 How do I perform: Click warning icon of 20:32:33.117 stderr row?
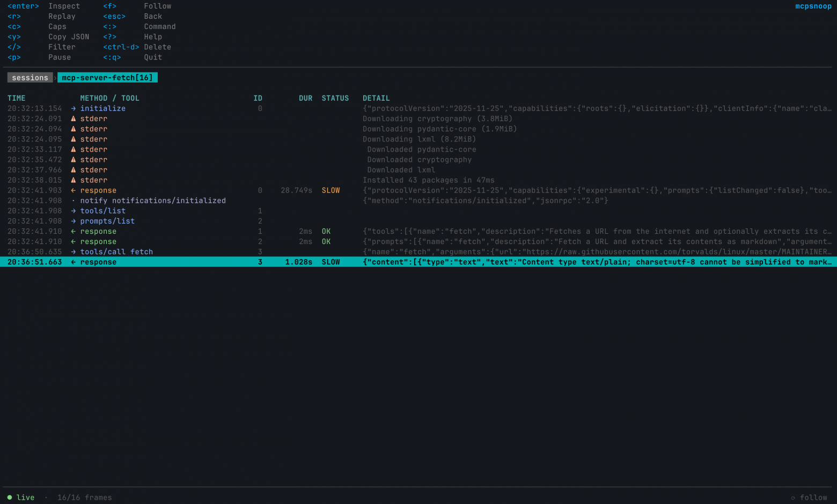point(74,149)
